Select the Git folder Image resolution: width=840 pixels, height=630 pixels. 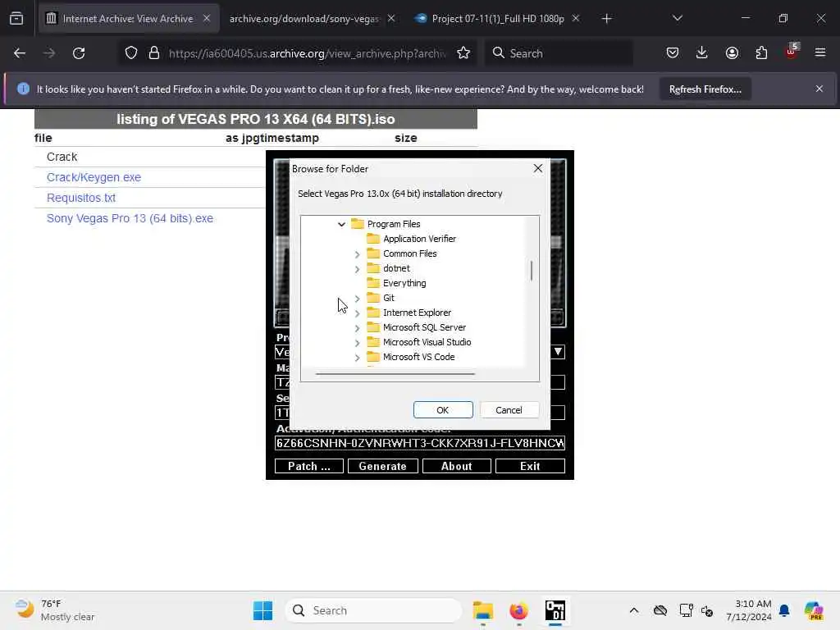388,298
